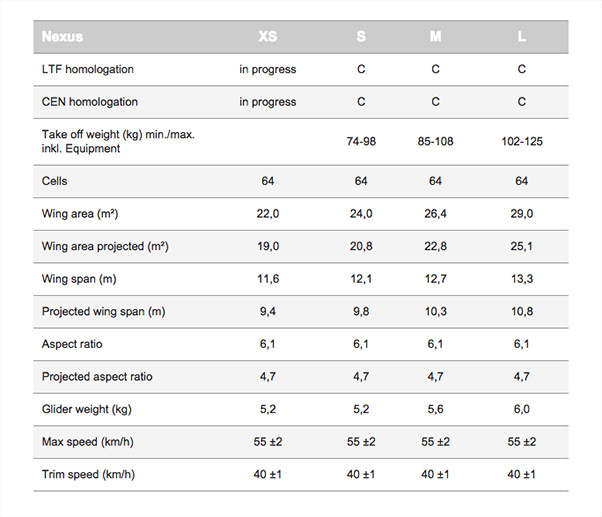The width and height of the screenshot is (602, 517).
Task: Select the XS size column header
Action: 268,36
